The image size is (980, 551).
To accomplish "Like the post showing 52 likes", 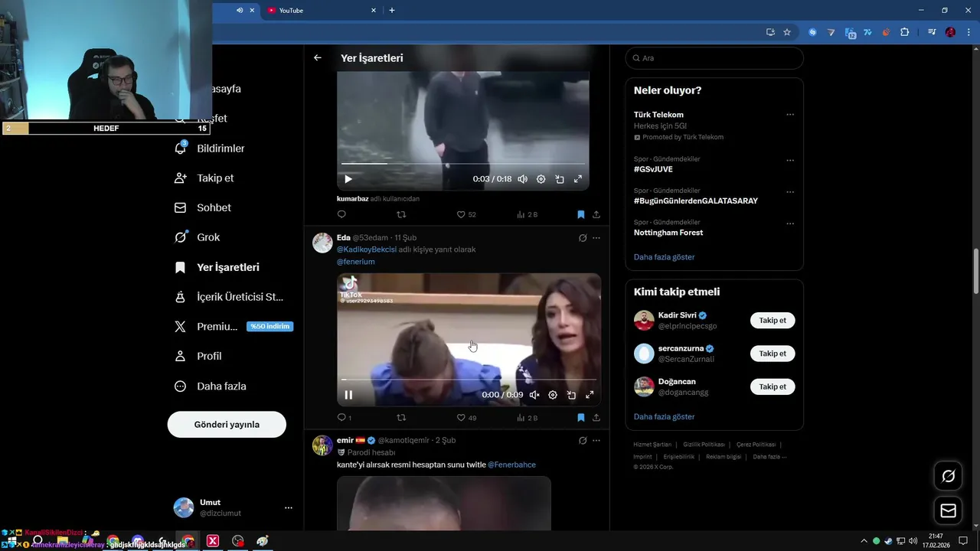I will pyautogui.click(x=466, y=214).
